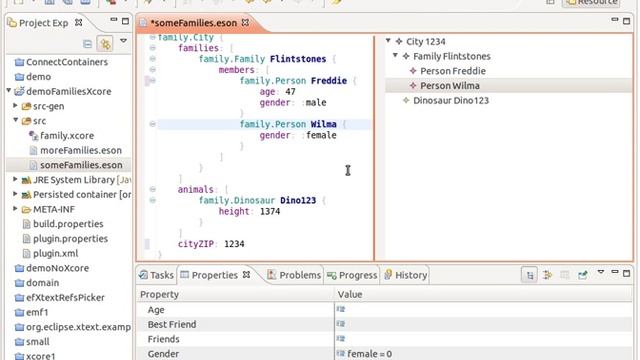
Task: Click the Friends property value cell
Action: pyautogui.click(x=483, y=339)
